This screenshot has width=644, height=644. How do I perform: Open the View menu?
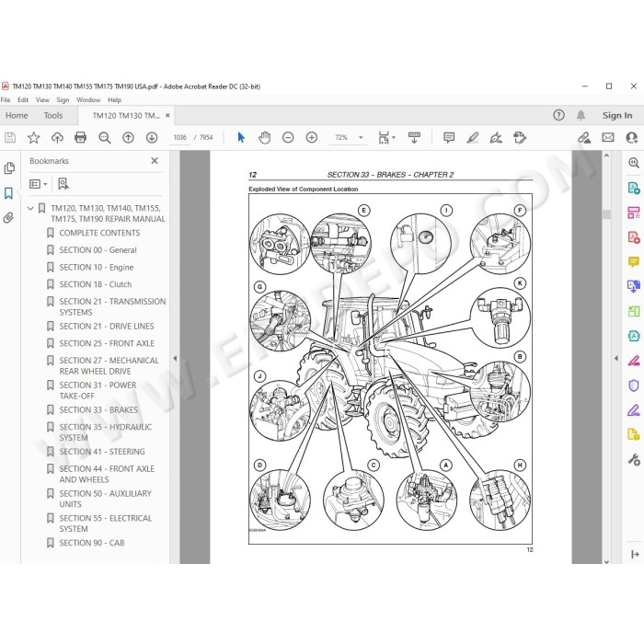point(42,99)
